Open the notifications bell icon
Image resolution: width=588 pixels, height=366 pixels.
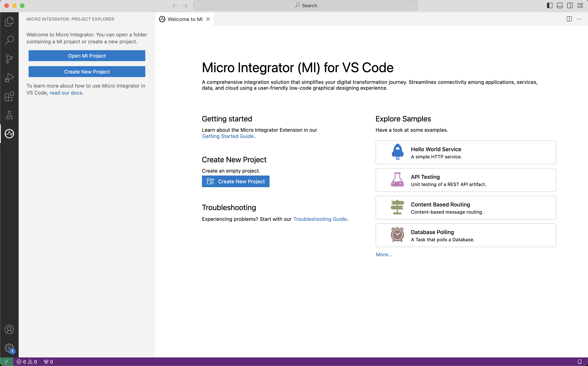pyautogui.click(x=579, y=362)
